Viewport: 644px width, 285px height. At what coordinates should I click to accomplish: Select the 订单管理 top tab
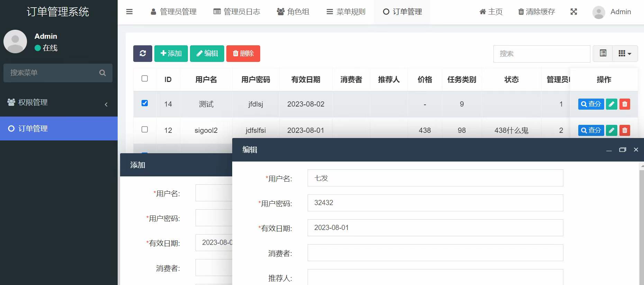(x=402, y=12)
